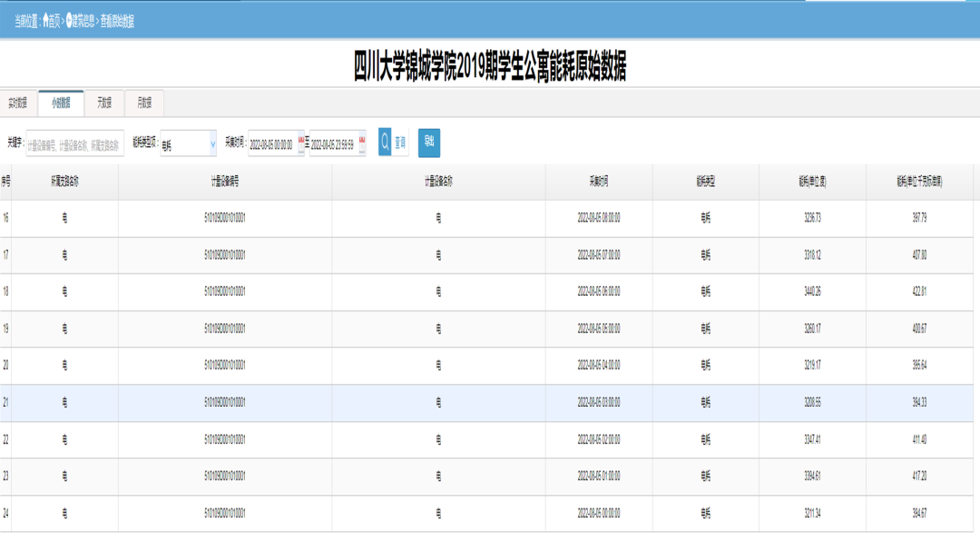Click row number 24 cell

point(5,513)
